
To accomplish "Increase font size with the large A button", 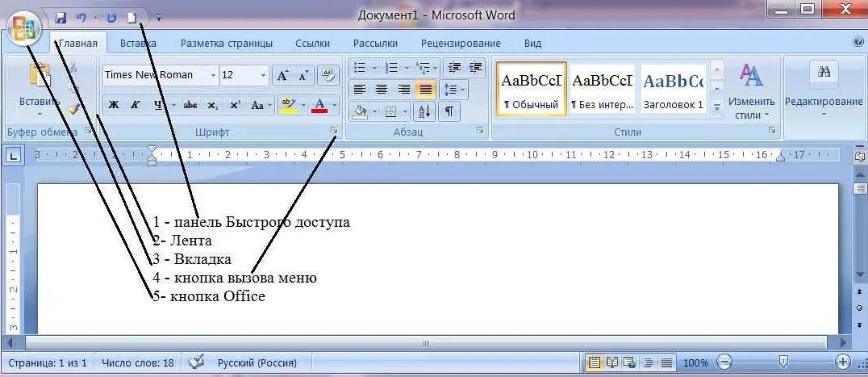I will tap(282, 76).
